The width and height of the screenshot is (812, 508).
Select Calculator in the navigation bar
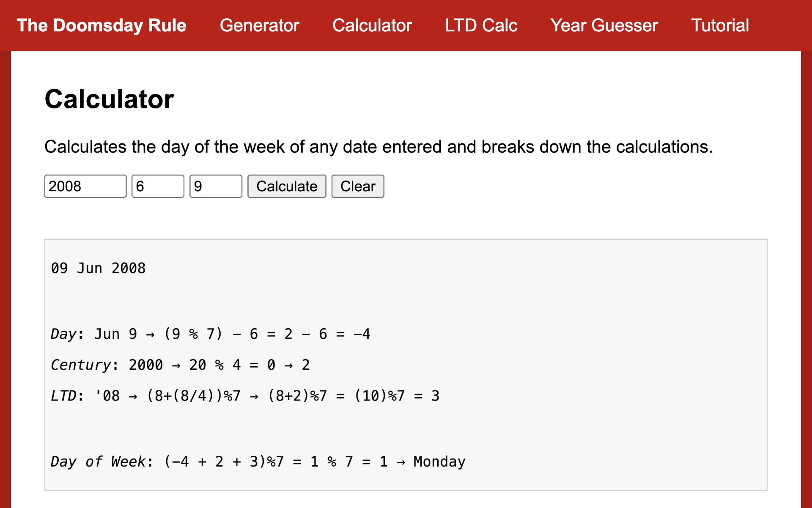coord(372,25)
